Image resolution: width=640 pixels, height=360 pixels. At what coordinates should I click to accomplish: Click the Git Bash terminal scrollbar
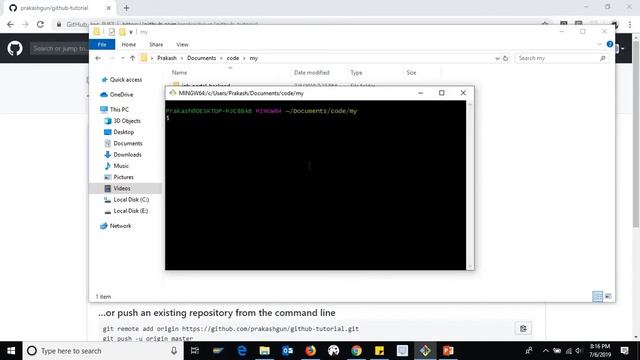pos(470,185)
